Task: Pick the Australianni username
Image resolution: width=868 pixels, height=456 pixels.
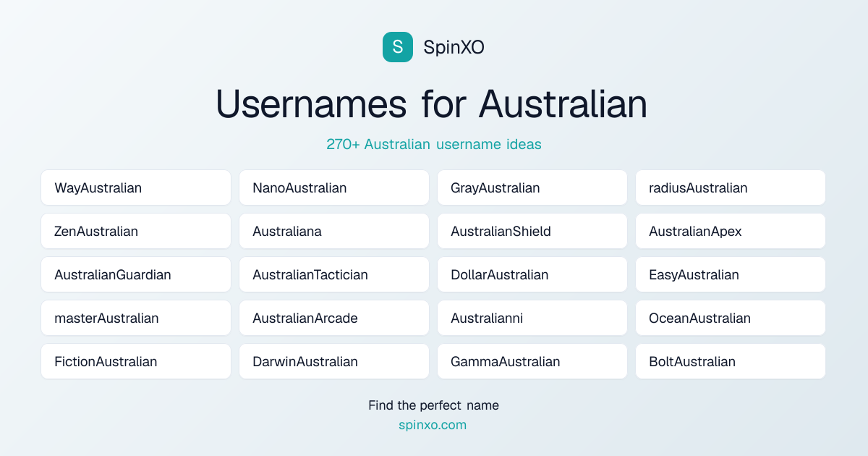Action: click(x=532, y=318)
